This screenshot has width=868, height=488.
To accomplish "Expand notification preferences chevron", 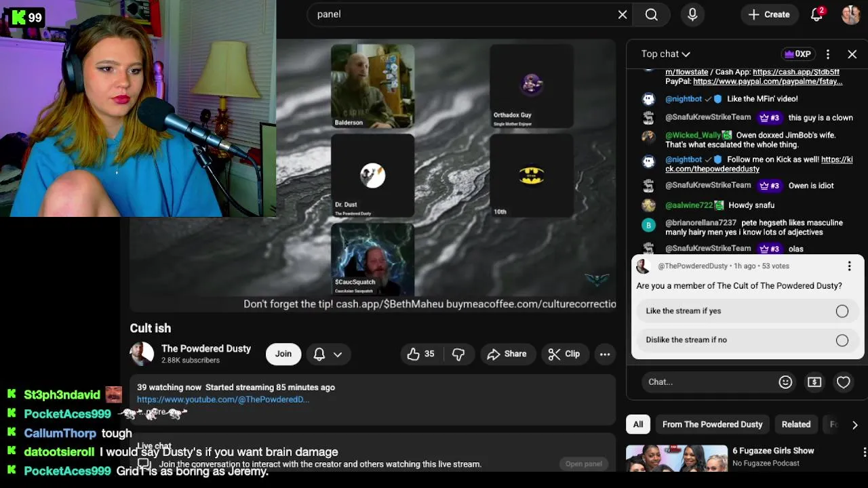I will [x=338, y=354].
